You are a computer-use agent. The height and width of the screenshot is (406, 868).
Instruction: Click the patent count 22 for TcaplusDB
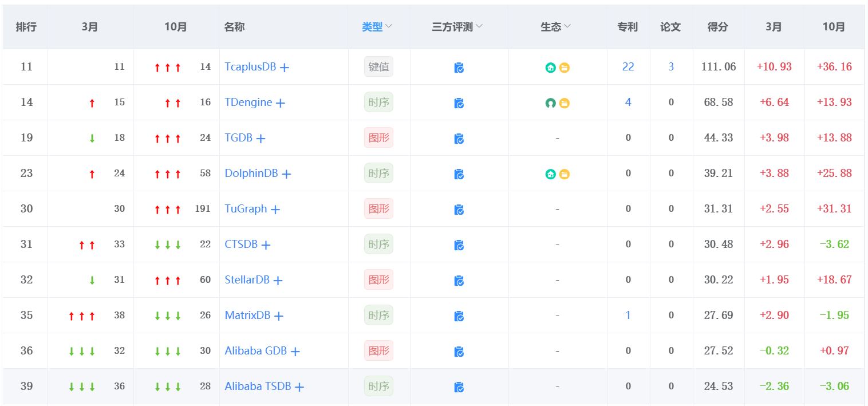pos(628,67)
